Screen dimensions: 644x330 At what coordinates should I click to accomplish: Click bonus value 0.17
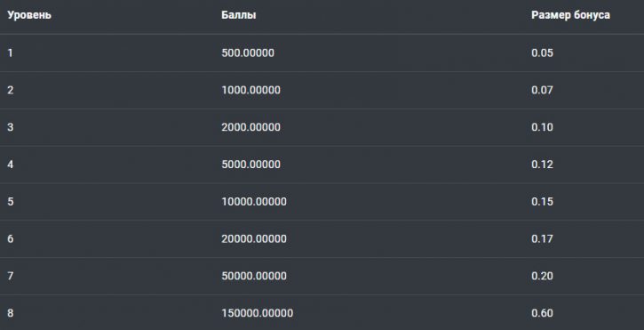point(542,239)
